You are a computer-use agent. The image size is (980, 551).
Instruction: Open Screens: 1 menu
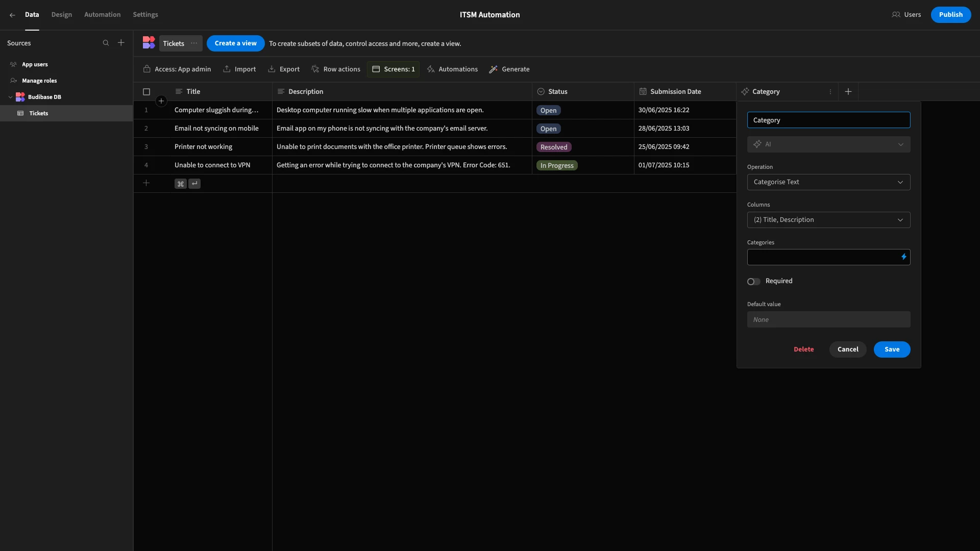point(393,69)
